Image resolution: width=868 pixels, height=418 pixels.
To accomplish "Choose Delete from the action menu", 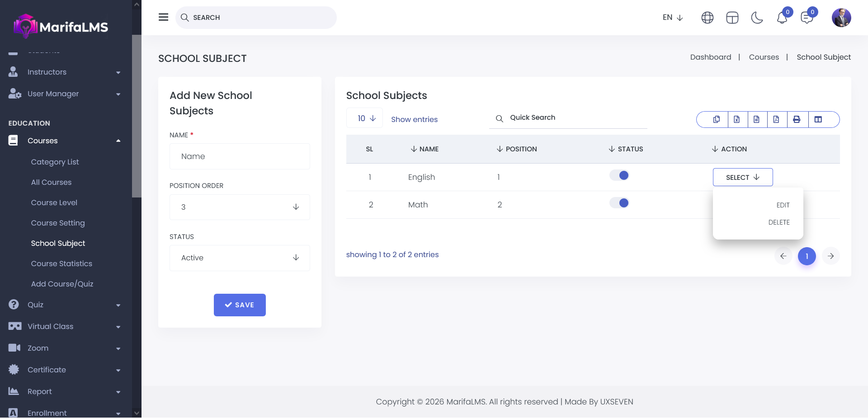I will pyautogui.click(x=778, y=222).
